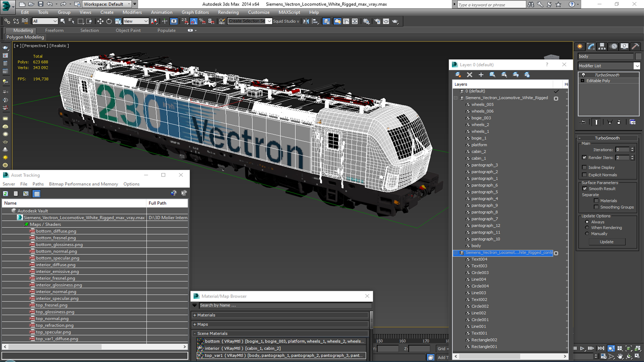
Task: Click the Select and Rotate tool
Action: [x=109, y=21]
